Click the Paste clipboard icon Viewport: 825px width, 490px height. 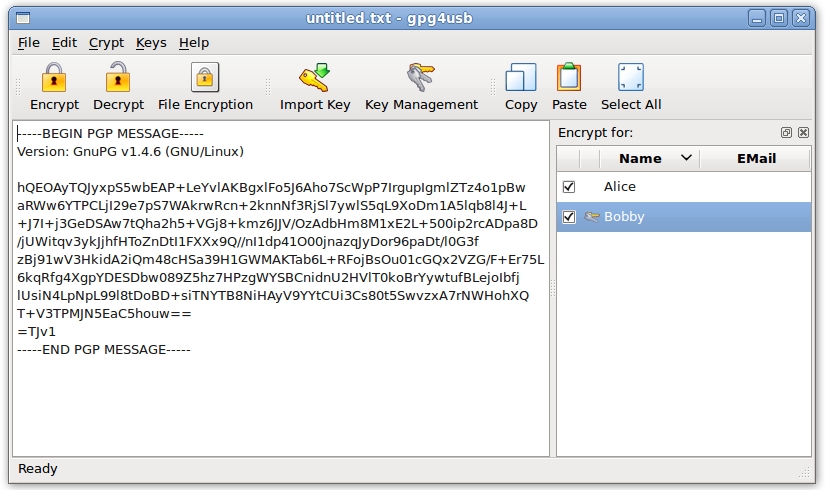(x=569, y=77)
